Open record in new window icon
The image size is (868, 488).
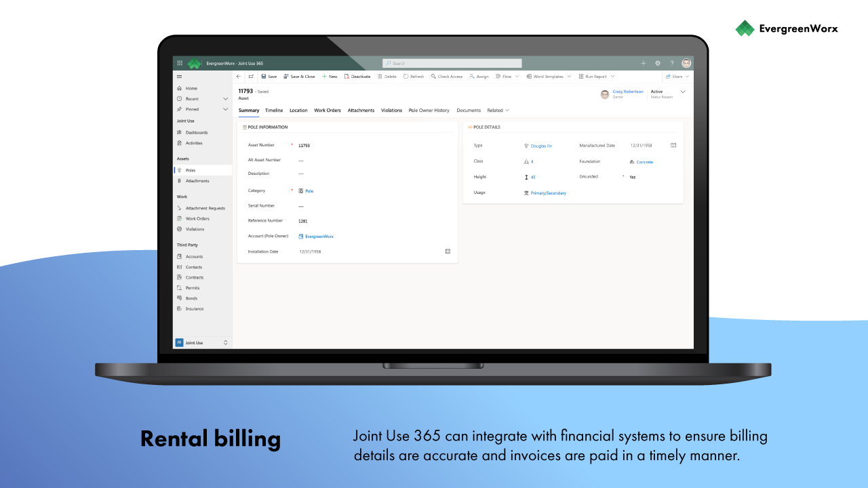tap(251, 77)
